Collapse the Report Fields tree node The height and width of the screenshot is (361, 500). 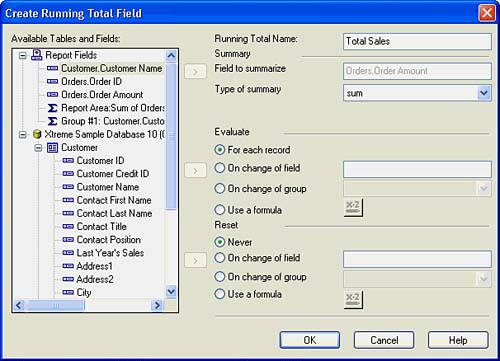tap(22, 55)
